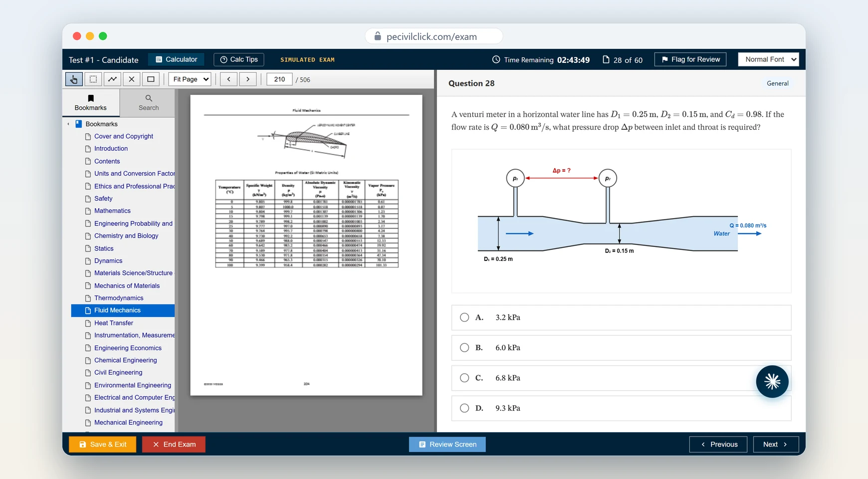Click the page number input field
This screenshot has width=868, height=479.
(280, 79)
